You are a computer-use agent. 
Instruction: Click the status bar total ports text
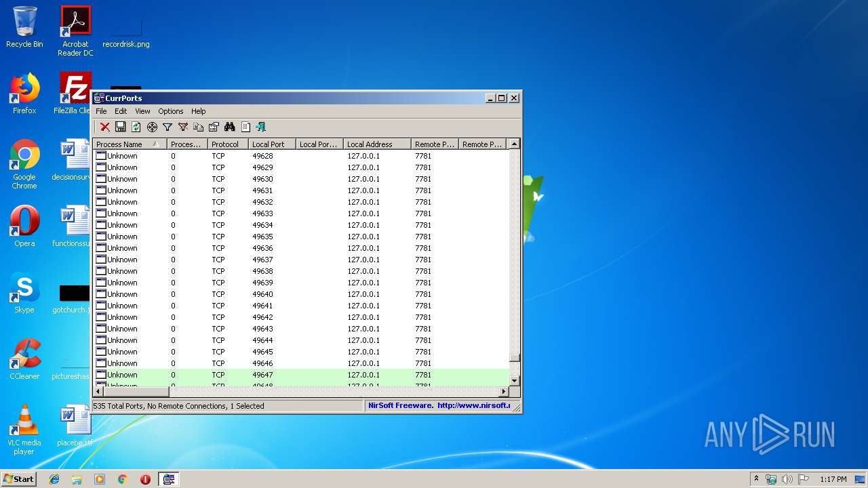click(178, 406)
